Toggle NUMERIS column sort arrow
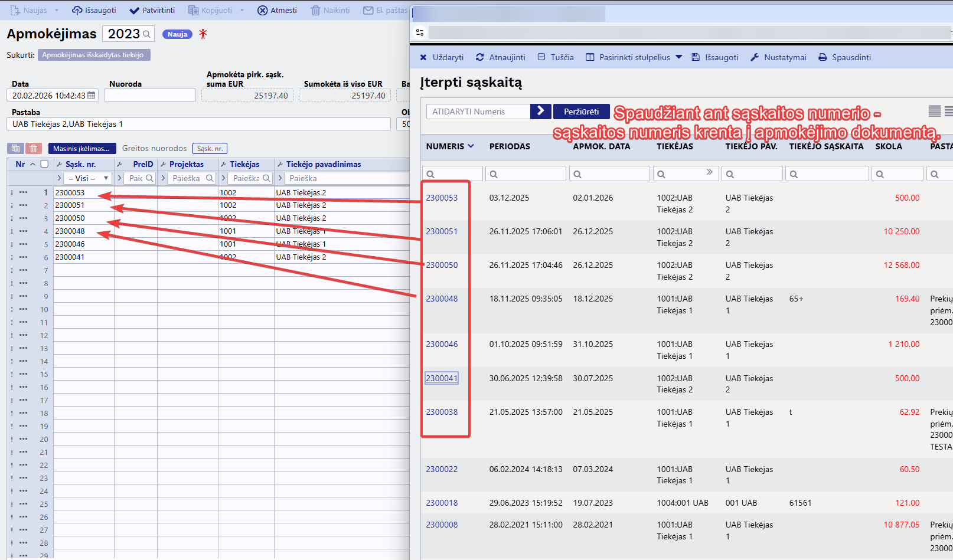Screen dimensions: 953x560 (471, 146)
